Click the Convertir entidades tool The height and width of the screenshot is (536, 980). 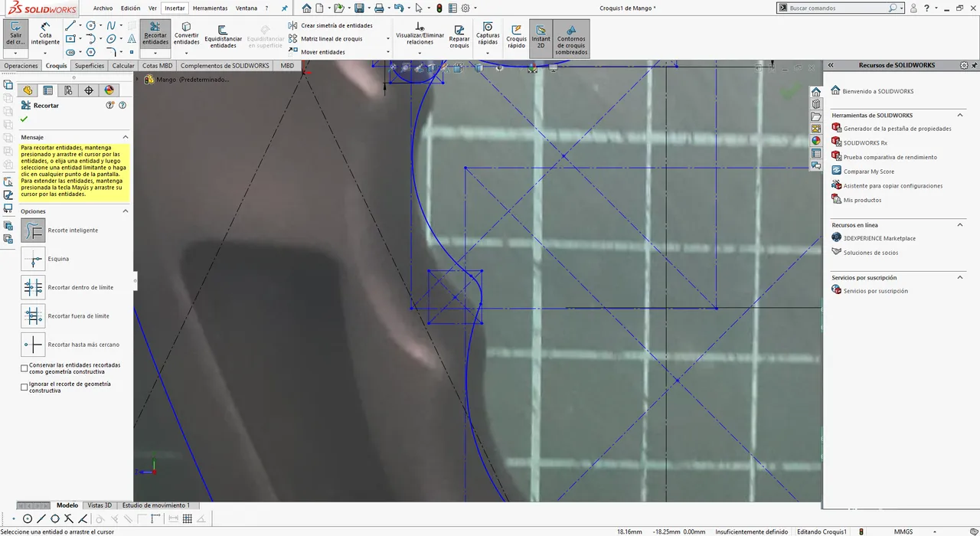pyautogui.click(x=186, y=33)
